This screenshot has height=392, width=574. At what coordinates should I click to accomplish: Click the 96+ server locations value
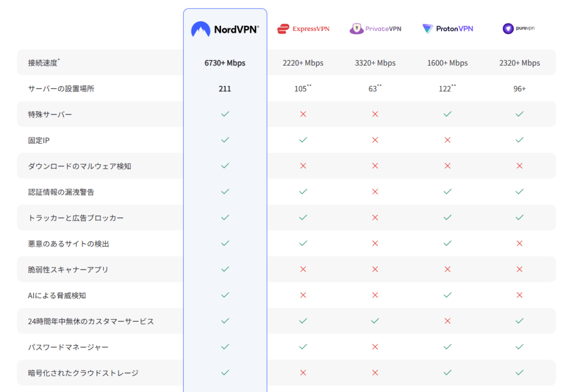click(x=520, y=89)
